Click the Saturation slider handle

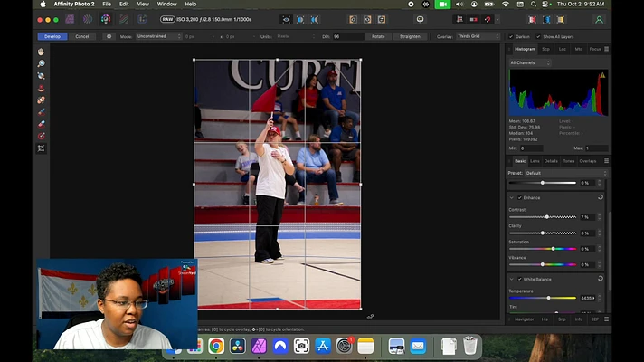click(x=553, y=249)
